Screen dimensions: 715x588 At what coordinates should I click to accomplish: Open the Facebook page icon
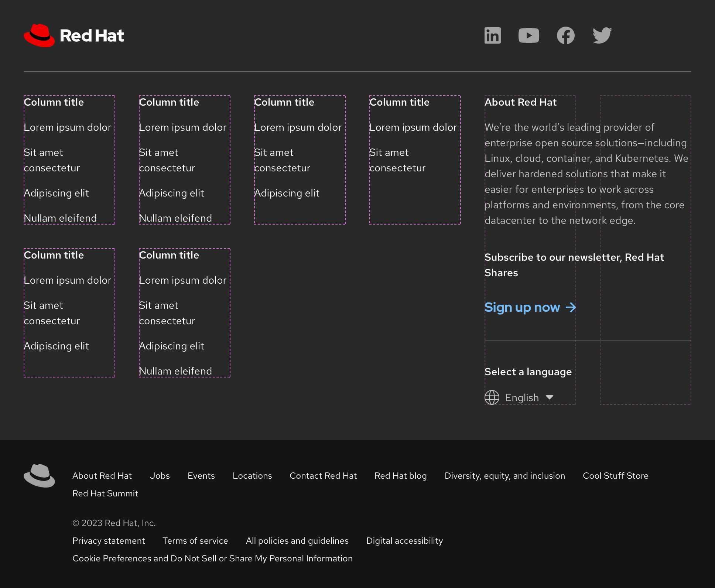point(565,35)
